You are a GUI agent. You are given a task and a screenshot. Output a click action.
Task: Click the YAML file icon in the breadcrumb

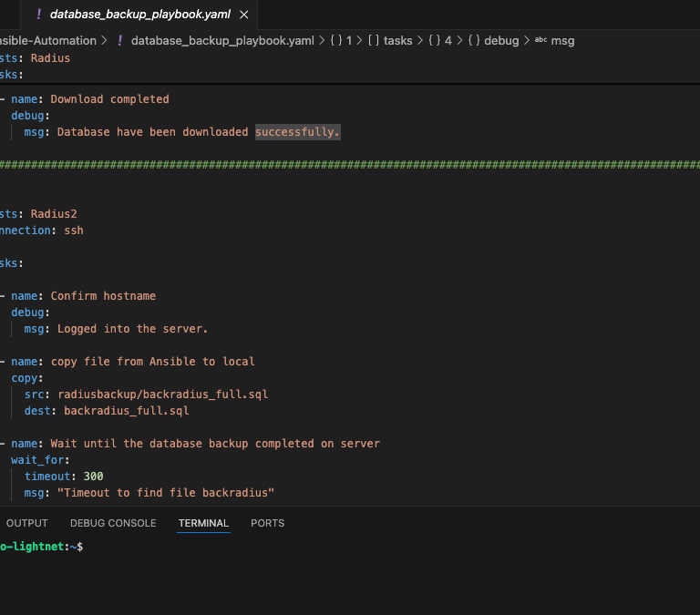(x=120, y=40)
